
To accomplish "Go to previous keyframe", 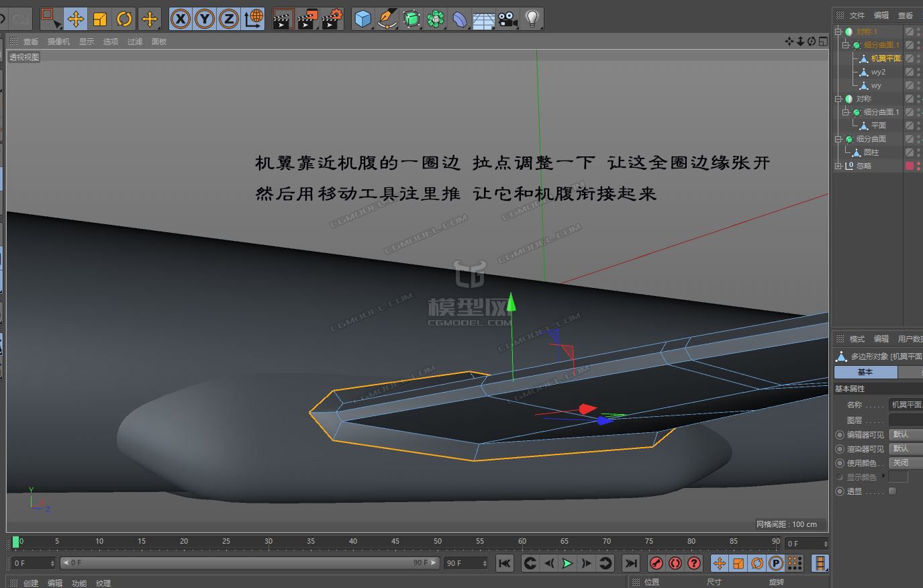I will click(530, 563).
